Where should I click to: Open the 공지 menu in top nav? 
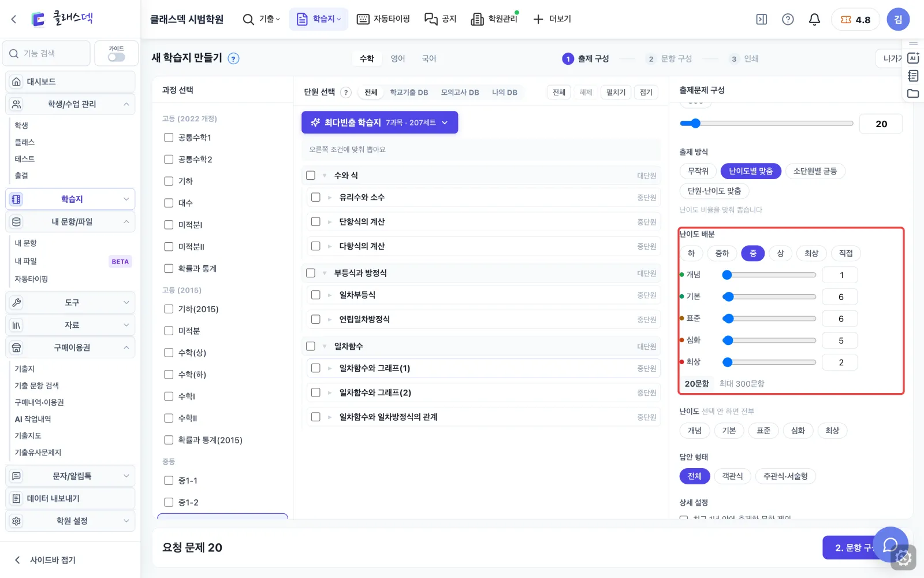440,19
